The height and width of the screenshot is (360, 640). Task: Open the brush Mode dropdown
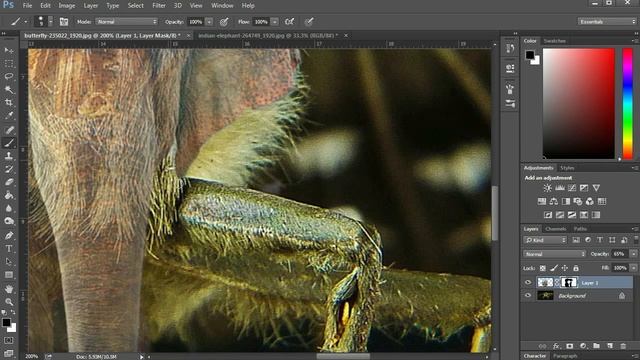tap(127, 22)
